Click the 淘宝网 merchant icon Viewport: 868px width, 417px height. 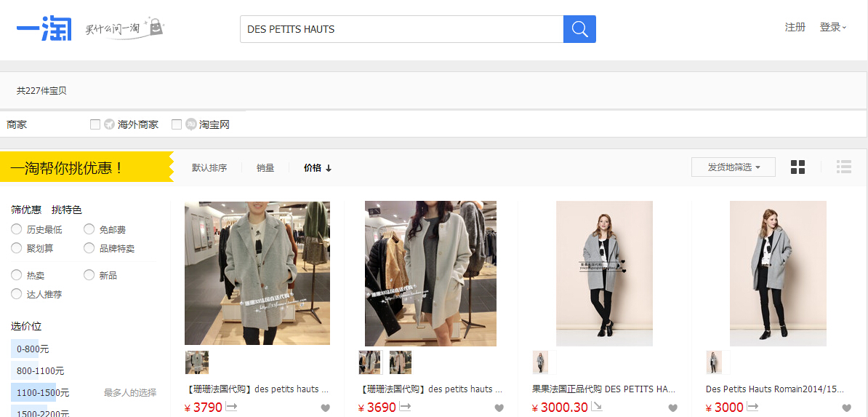pos(191,124)
